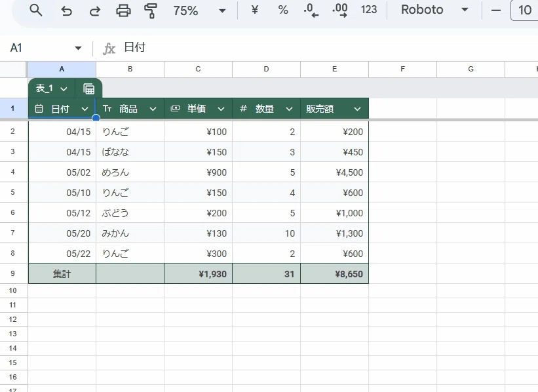Select column G header

(471, 69)
